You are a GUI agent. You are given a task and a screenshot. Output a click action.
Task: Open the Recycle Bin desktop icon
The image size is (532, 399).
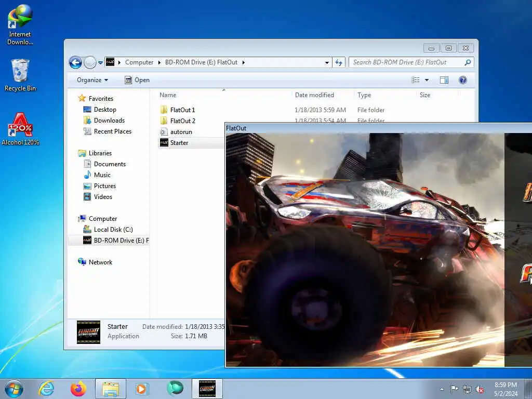pyautogui.click(x=20, y=75)
